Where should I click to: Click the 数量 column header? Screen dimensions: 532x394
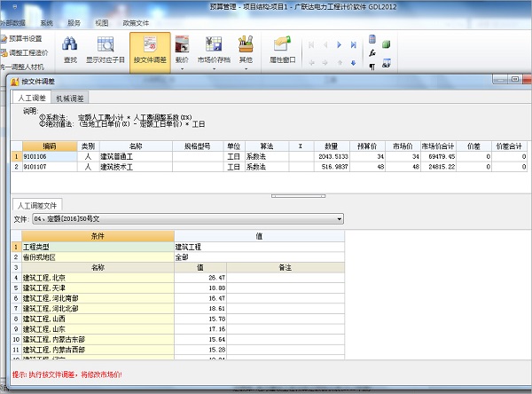point(332,146)
